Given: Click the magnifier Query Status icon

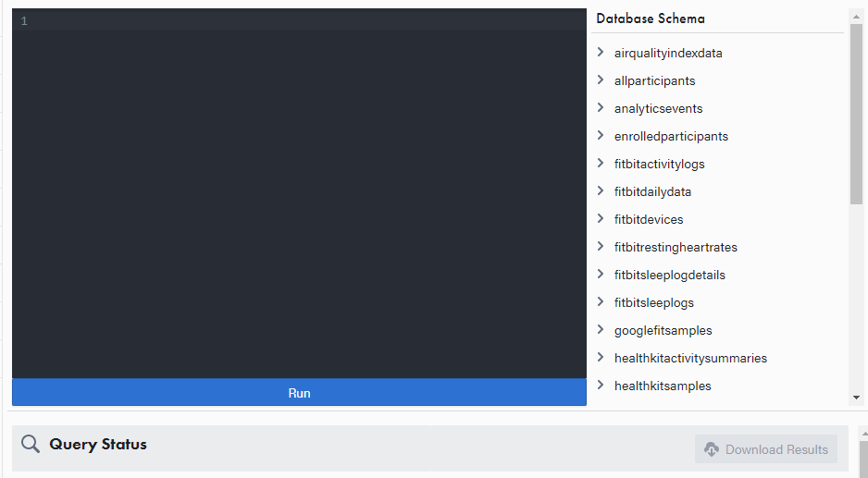Looking at the screenshot, I should [x=31, y=445].
